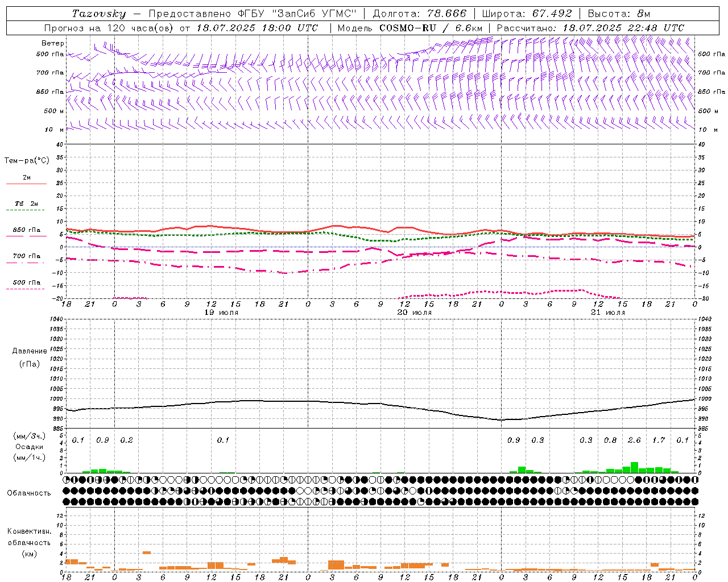Click the computed time Рассчитано: 18.07.2025 22:48 UTC

click(x=590, y=28)
